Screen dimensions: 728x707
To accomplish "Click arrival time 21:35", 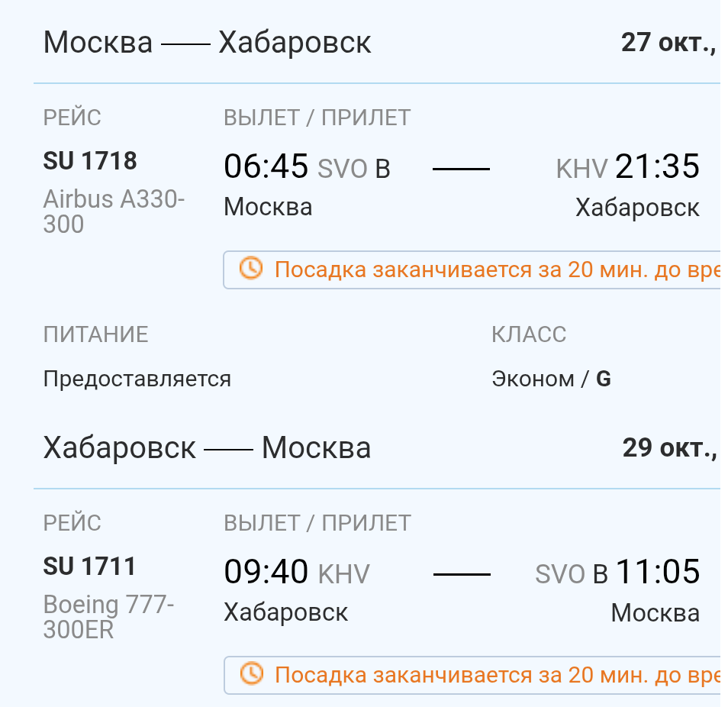I will (657, 166).
